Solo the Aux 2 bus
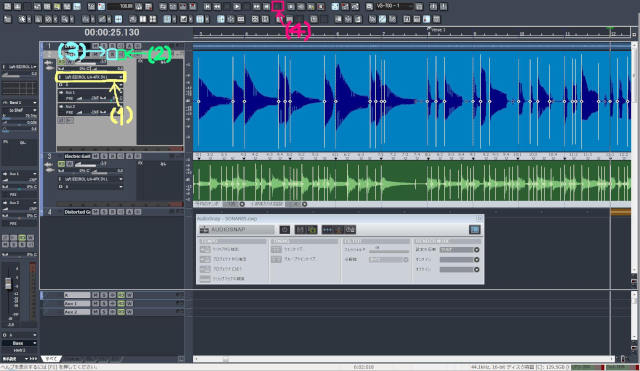 (x=104, y=312)
